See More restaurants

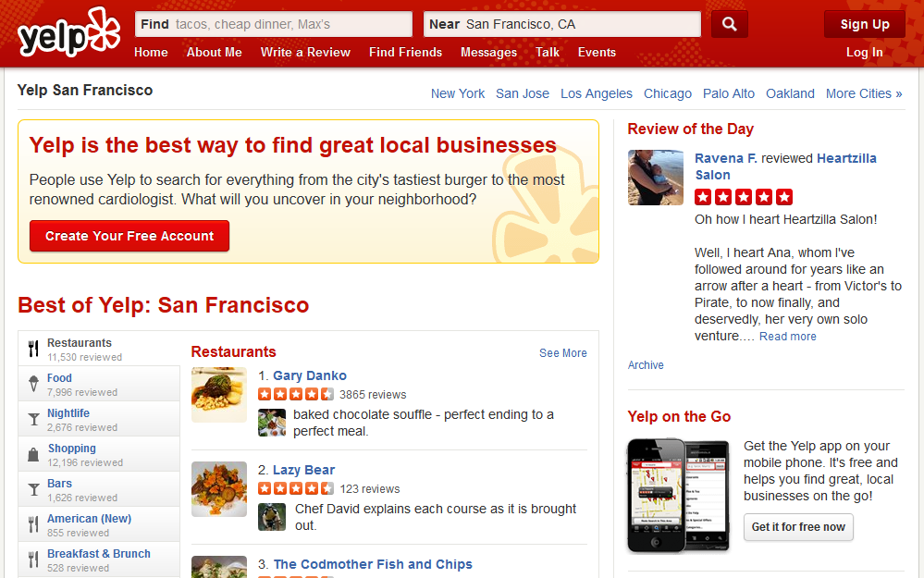[562, 353]
